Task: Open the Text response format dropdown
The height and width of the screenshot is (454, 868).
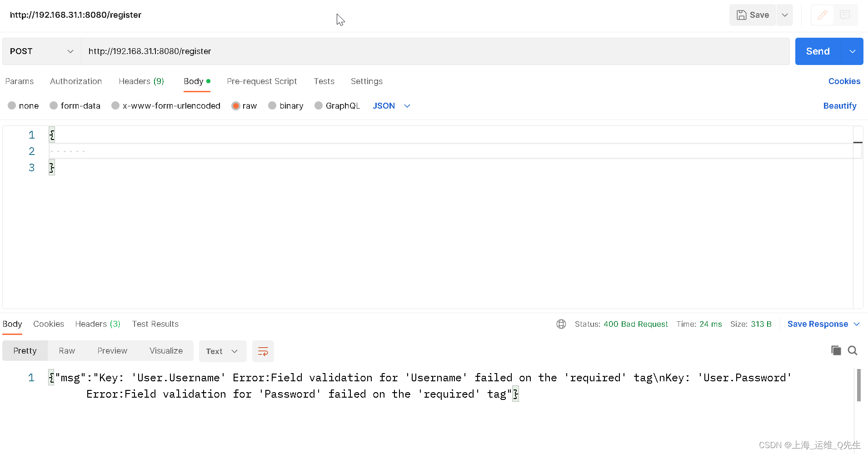Action: [223, 351]
